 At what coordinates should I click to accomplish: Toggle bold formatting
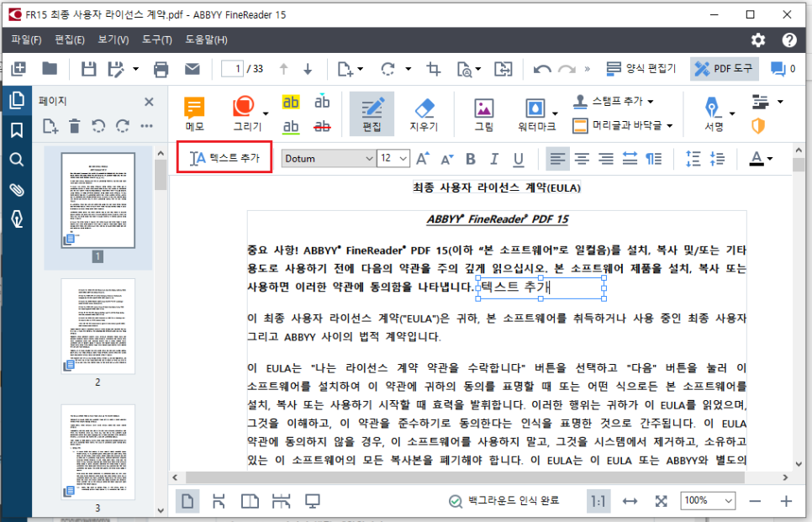(x=470, y=159)
